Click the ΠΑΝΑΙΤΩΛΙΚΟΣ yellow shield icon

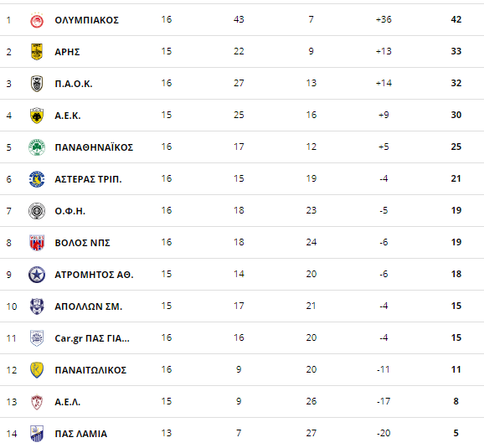point(37,370)
